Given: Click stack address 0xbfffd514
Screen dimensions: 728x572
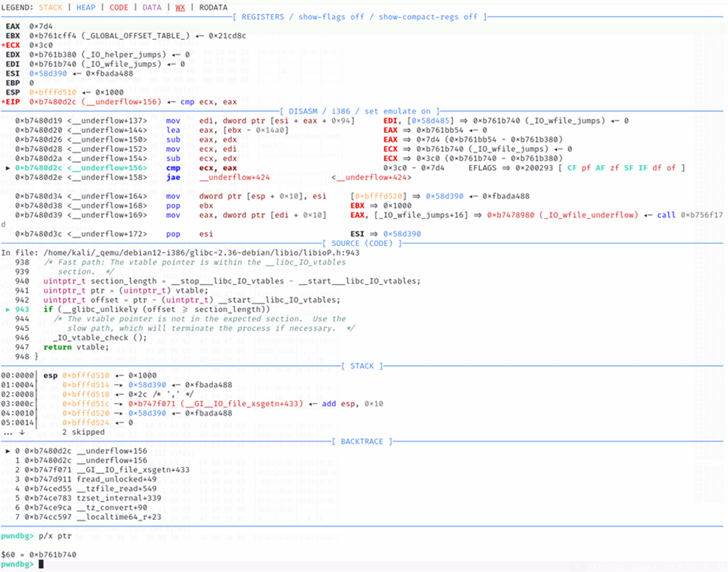Looking at the screenshot, I should (86, 384).
